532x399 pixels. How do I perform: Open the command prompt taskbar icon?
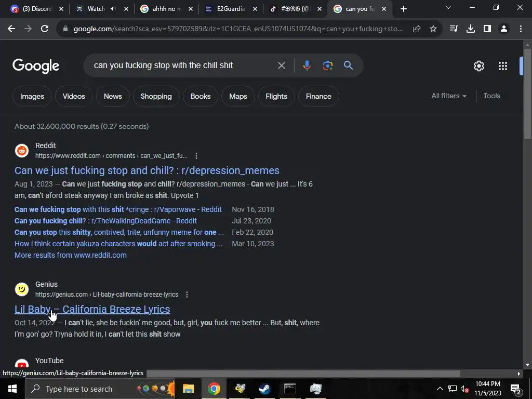point(290,389)
